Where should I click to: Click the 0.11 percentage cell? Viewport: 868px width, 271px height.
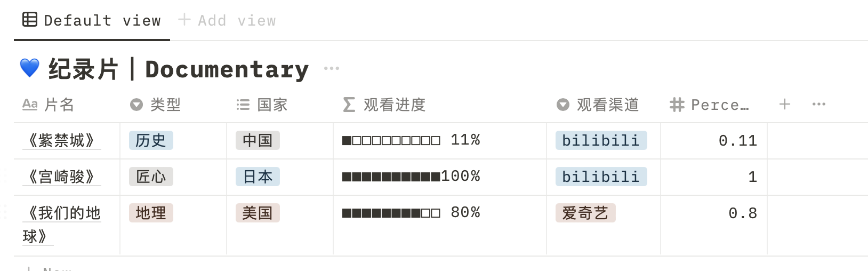pyautogui.click(x=713, y=141)
